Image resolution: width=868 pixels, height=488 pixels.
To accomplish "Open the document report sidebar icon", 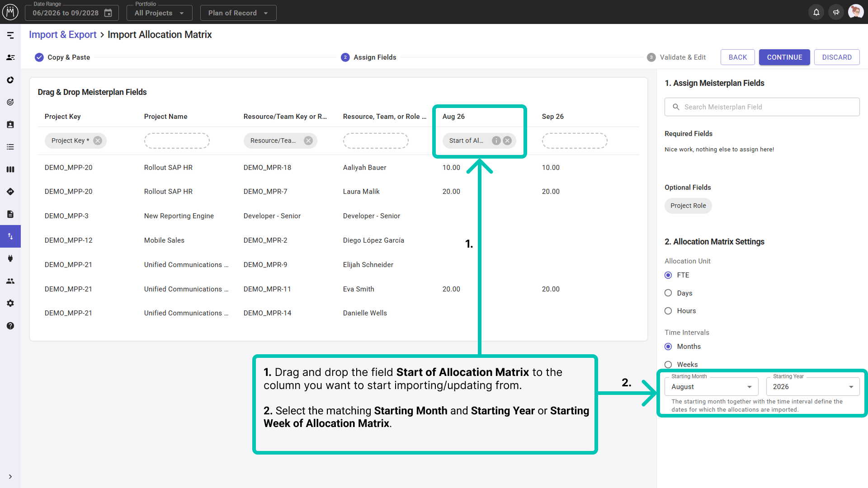I will [10, 214].
